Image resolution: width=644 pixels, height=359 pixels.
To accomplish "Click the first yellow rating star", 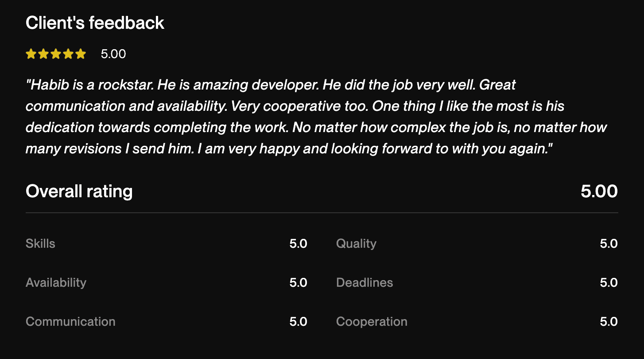I will [31, 54].
